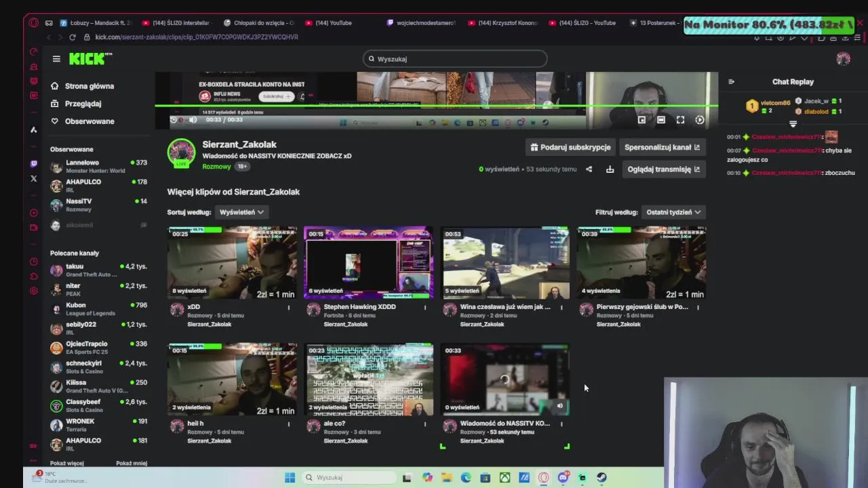Open options menu for Wina czesława clip
The height and width of the screenshot is (488, 868).
click(x=561, y=308)
